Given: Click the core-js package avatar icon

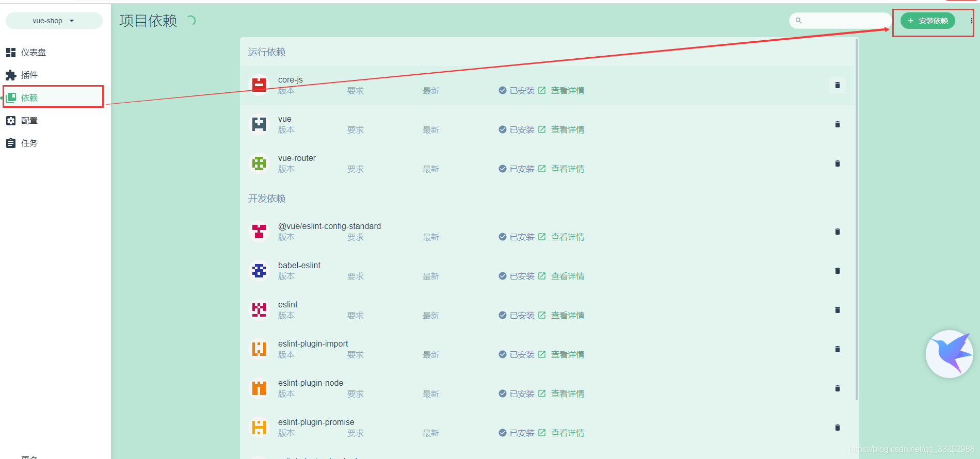Looking at the screenshot, I should coord(259,85).
